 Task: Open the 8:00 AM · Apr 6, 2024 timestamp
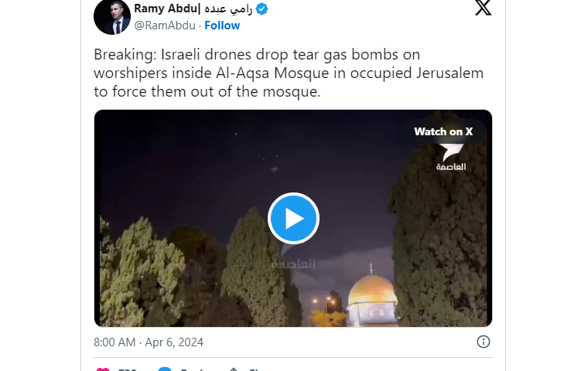pyautogui.click(x=149, y=342)
